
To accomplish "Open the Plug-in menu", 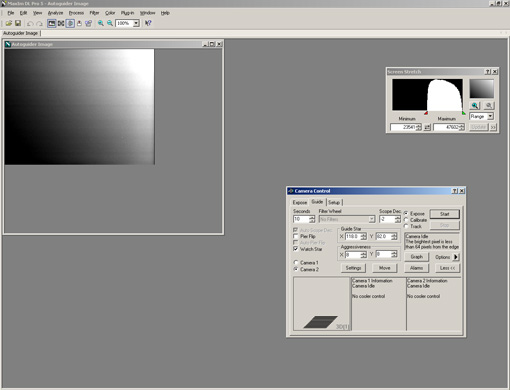I will tap(127, 13).
